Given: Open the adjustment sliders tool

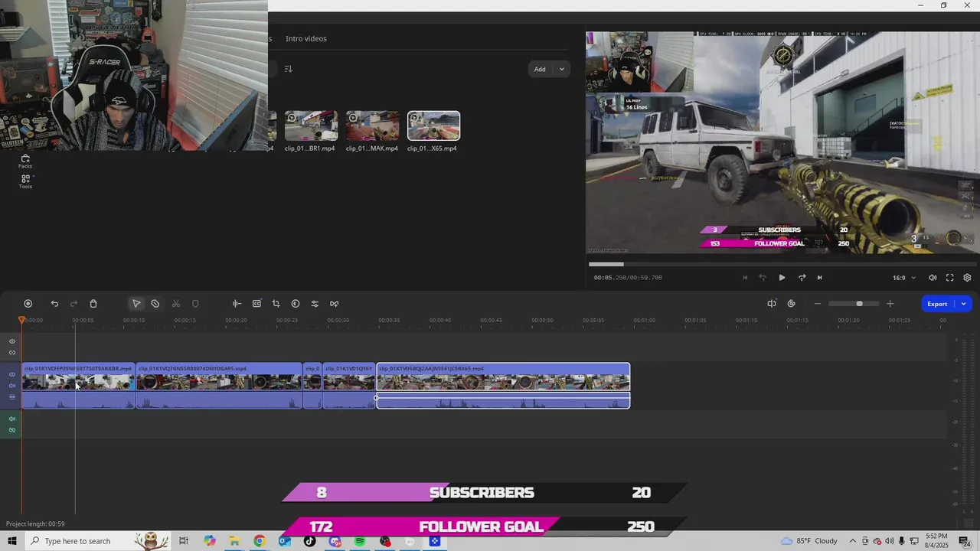Looking at the screenshot, I should click(x=315, y=304).
